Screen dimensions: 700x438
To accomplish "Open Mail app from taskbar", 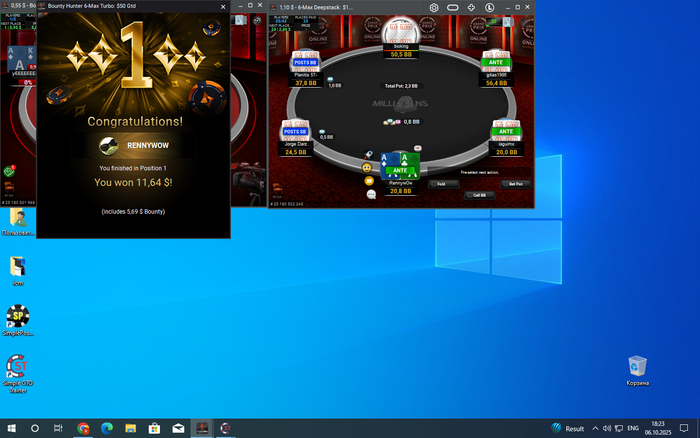I will [x=178, y=428].
